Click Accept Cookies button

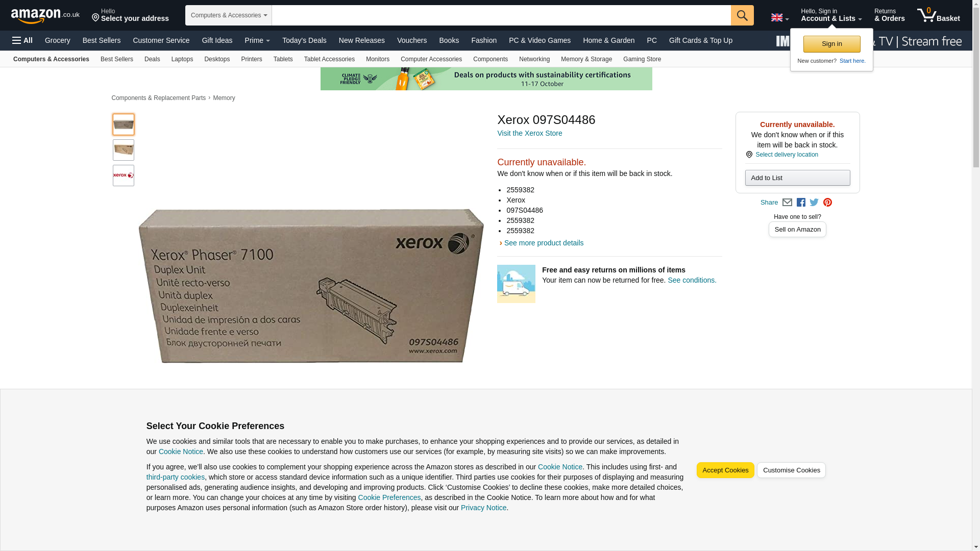[x=725, y=470]
